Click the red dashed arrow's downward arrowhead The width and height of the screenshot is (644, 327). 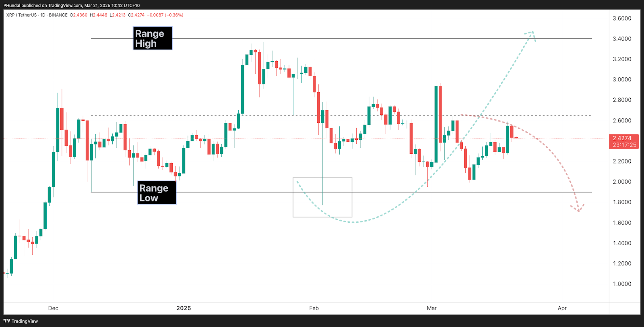tap(578, 209)
